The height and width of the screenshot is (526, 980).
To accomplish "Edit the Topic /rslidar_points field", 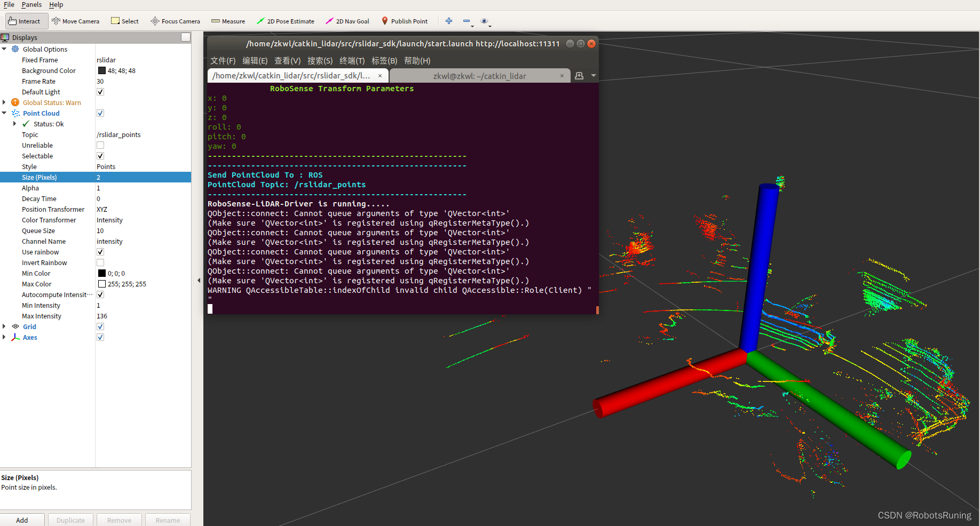I will pyautogui.click(x=143, y=134).
